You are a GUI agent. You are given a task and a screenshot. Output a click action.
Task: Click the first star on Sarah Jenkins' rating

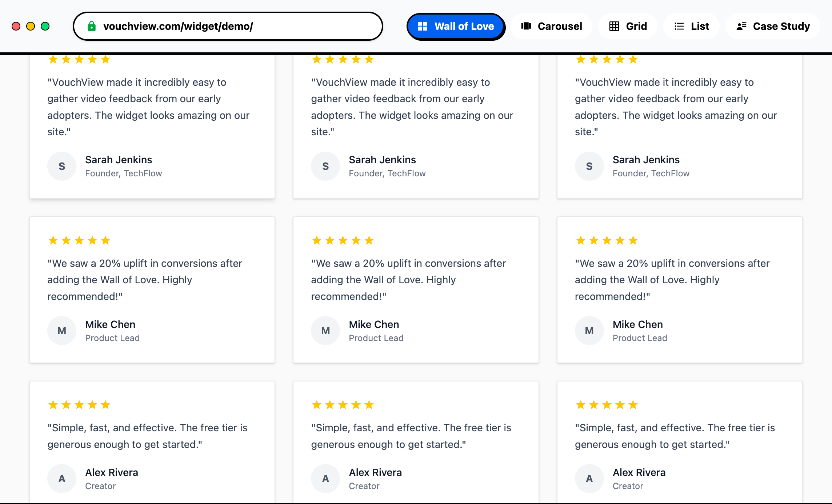52,59
